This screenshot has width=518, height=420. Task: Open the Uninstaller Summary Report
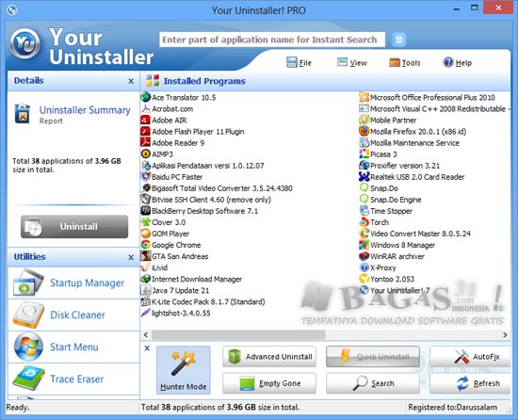73,114
